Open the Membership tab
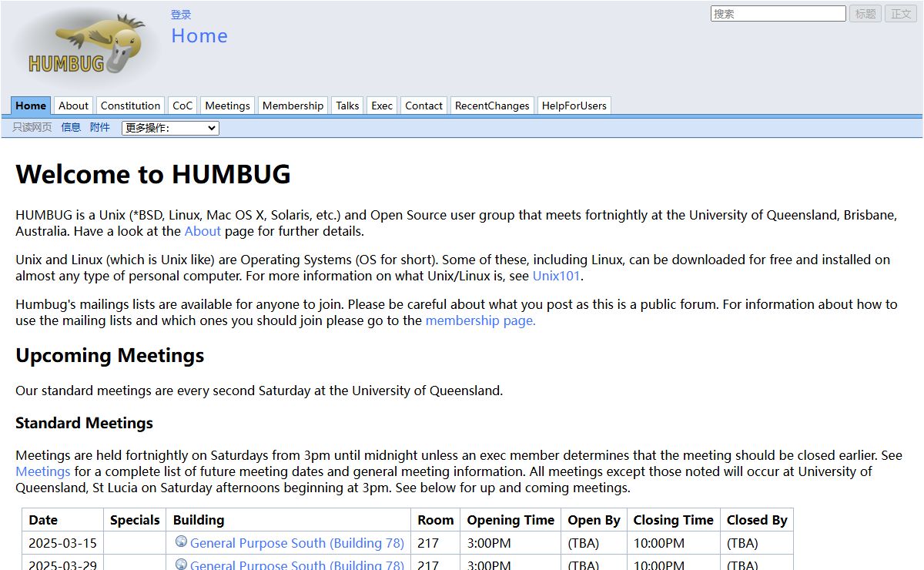 [x=293, y=106]
